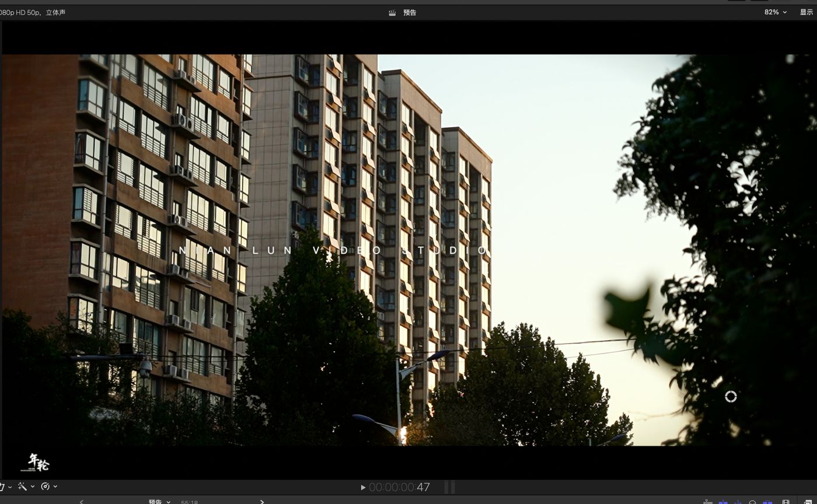Open the 显示 viewer display menu

click(x=806, y=12)
